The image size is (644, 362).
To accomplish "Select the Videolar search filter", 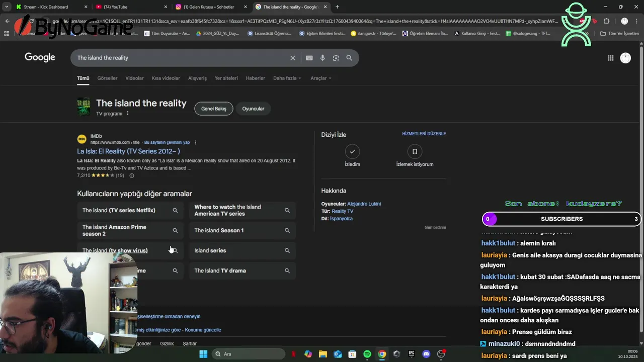I will 134,78.
